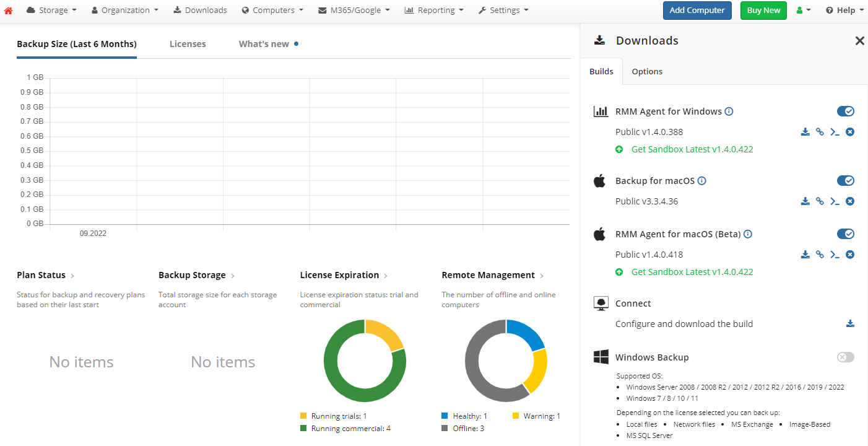868x446 pixels.
Task: Remove RMM Agent for macOS (Beta) build
Action: click(x=850, y=255)
